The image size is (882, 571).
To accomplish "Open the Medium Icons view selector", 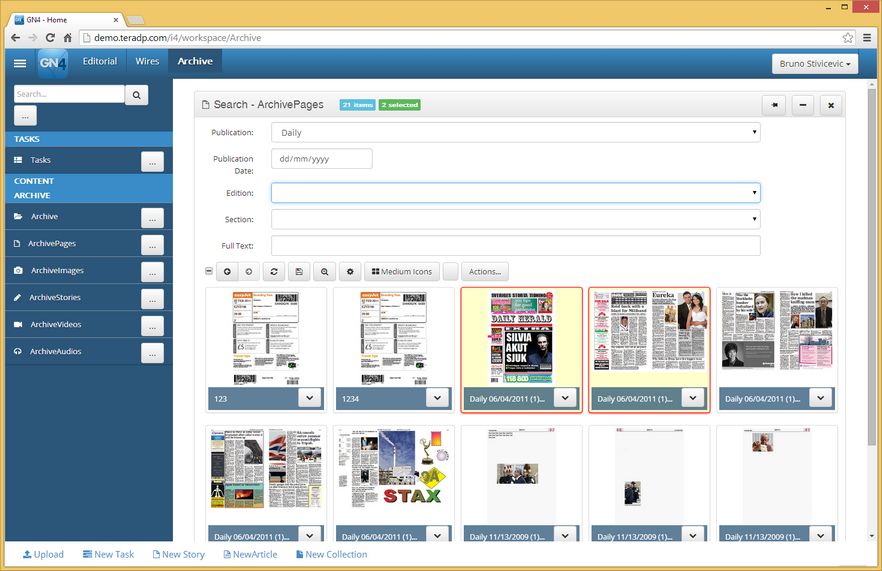I will pyautogui.click(x=402, y=272).
